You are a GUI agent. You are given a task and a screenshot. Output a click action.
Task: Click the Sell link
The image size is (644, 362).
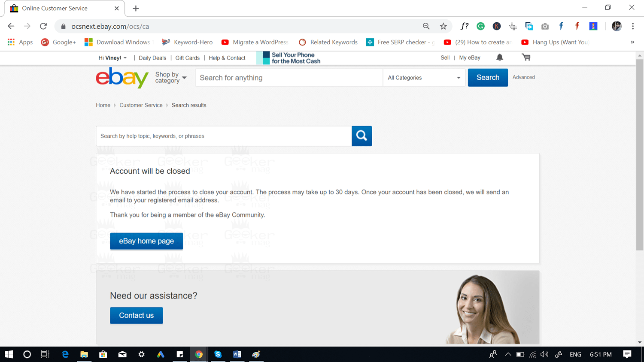click(x=445, y=57)
